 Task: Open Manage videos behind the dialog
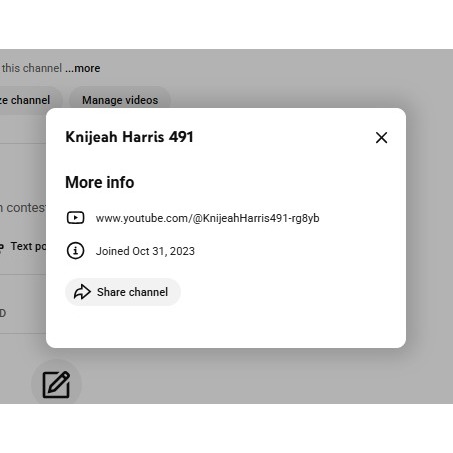coord(120,100)
